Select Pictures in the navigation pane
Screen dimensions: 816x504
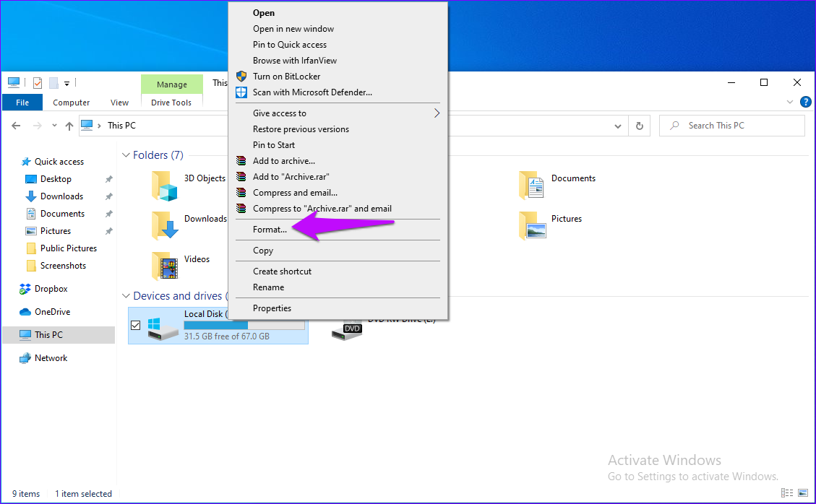point(55,231)
